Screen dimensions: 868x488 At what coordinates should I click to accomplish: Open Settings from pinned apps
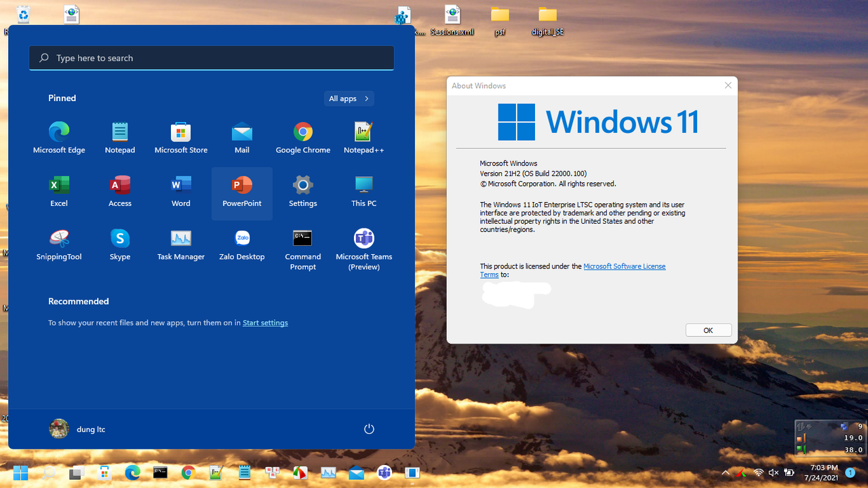(303, 192)
